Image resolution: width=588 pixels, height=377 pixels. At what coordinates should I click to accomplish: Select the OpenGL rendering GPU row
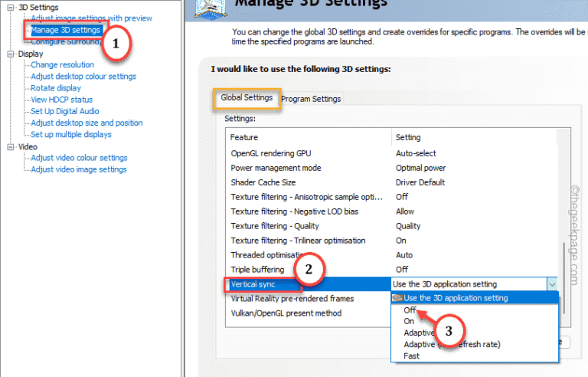click(391, 153)
